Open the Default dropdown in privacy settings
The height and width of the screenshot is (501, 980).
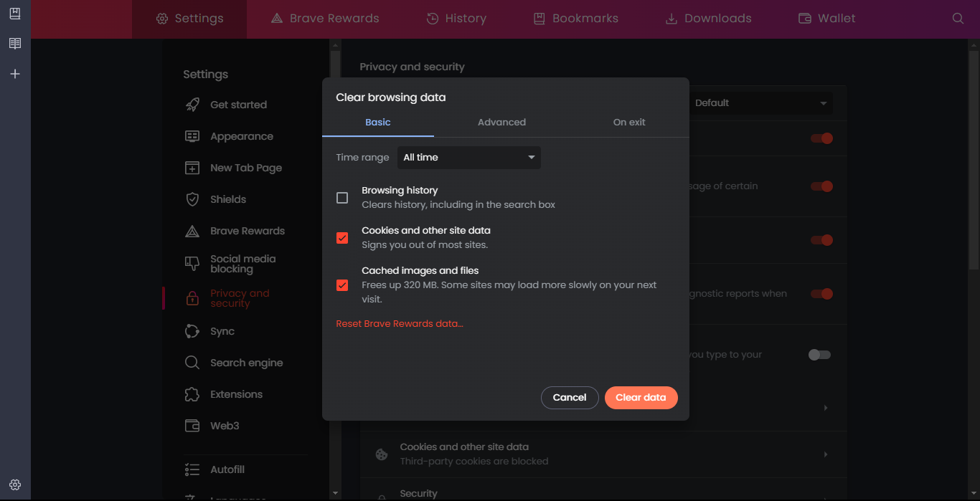760,103
